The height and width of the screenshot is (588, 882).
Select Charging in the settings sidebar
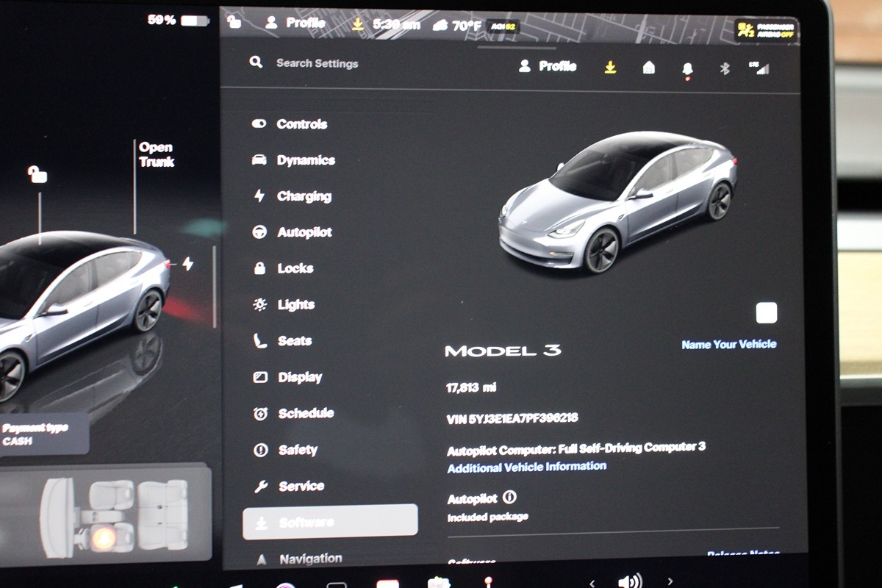click(304, 196)
